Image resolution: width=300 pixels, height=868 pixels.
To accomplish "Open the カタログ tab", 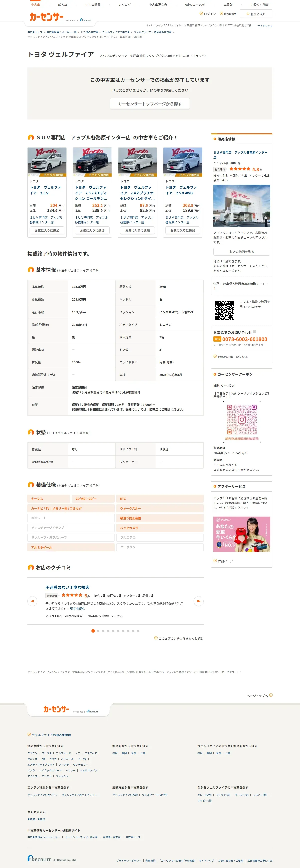I will pyautogui.click(x=124, y=5).
